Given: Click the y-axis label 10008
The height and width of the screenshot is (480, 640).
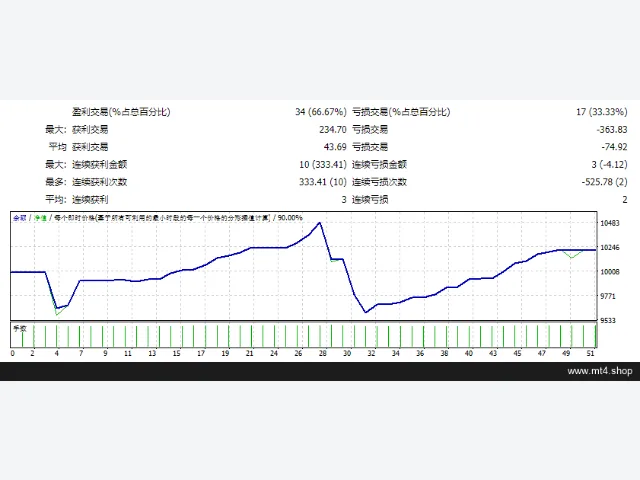Looking at the screenshot, I should tap(610, 272).
